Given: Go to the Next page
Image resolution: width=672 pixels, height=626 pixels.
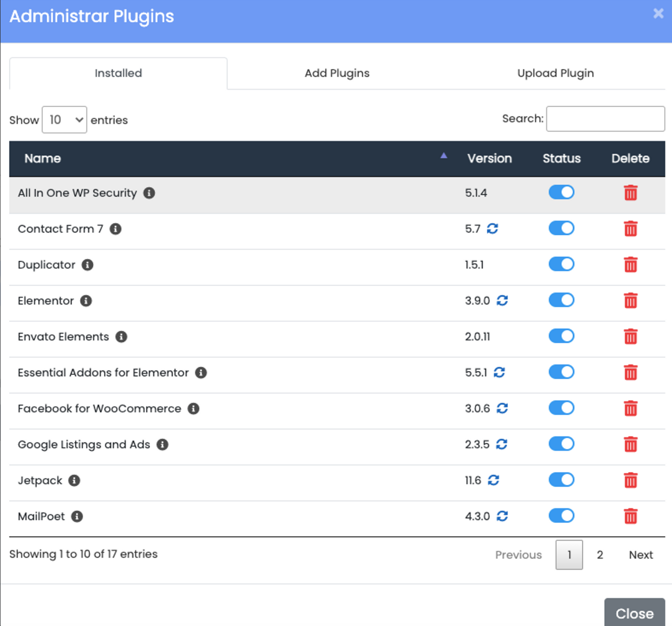Looking at the screenshot, I should pos(641,555).
